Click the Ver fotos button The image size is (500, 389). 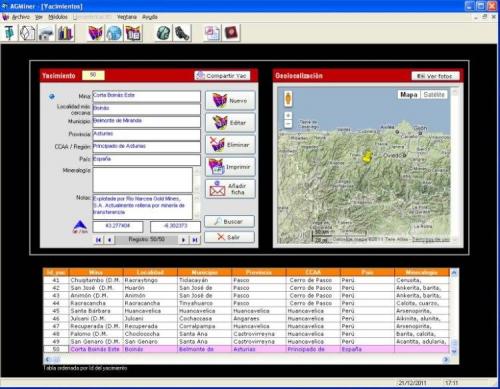point(435,76)
